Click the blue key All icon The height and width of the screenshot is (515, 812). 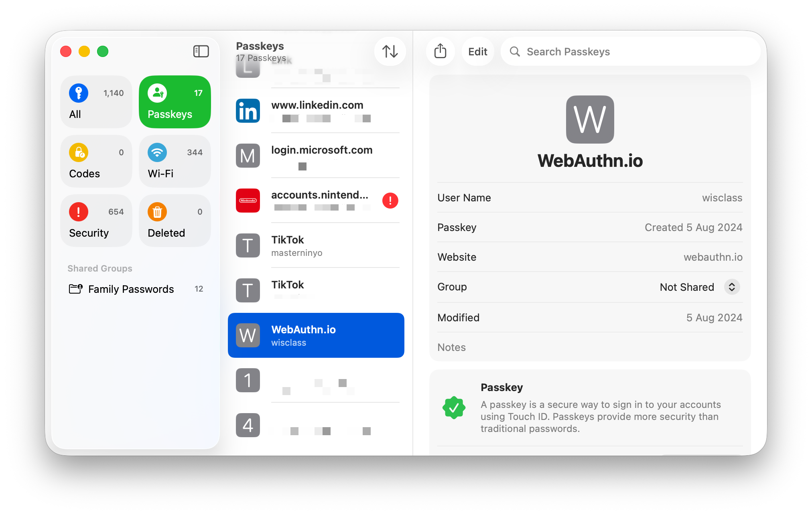pyautogui.click(x=79, y=93)
